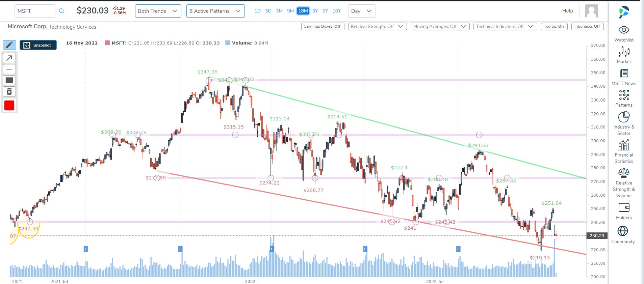Open the user profile avatar
Screen dimensions: 644x284
coord(591,11)
